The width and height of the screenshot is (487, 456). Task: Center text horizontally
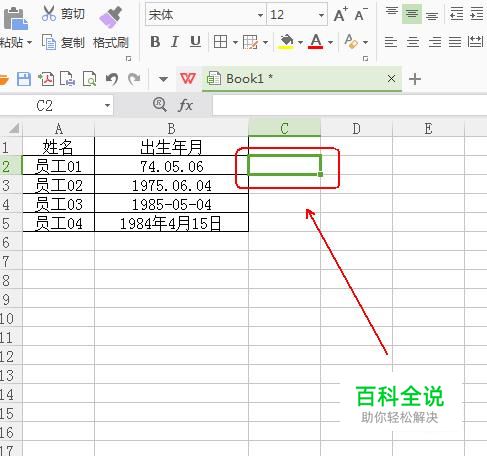pyautogui.click(x=413, y=42)
